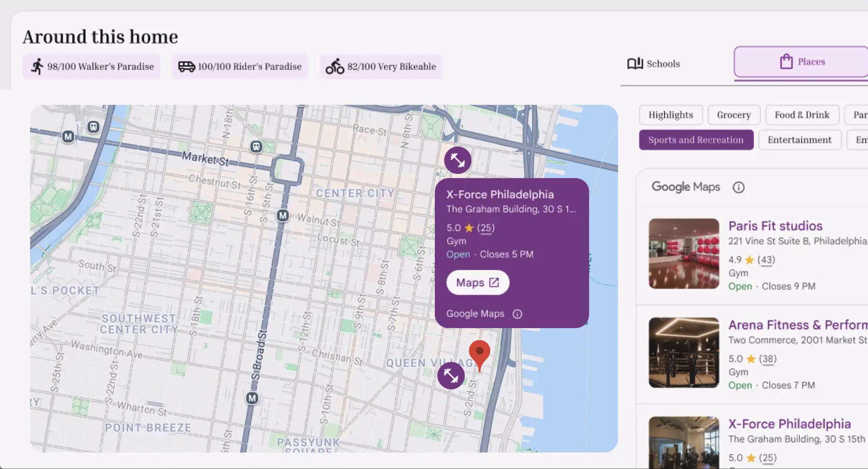Viewport: 868px width, 469px height.
Task: Open Maps button in X-Force popup
Action: coord(478,282)
